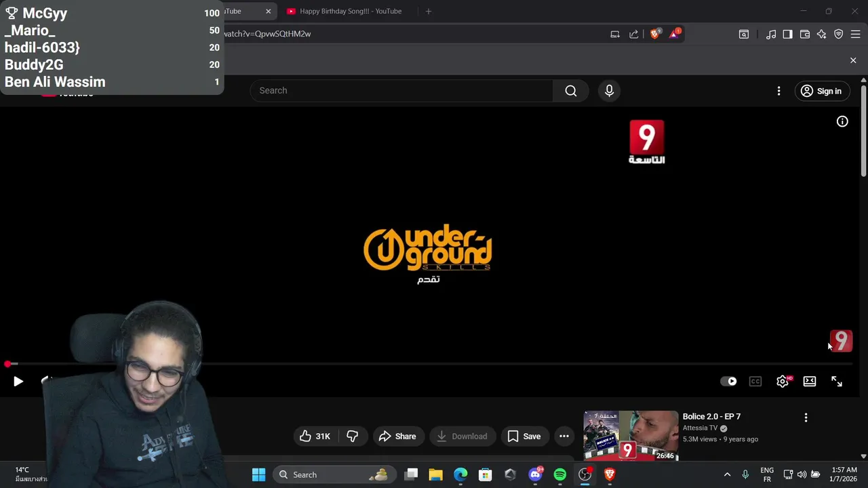Like the video with 31K likes
This screenshot has height=488, width=868.
click(x=315, y=436)
